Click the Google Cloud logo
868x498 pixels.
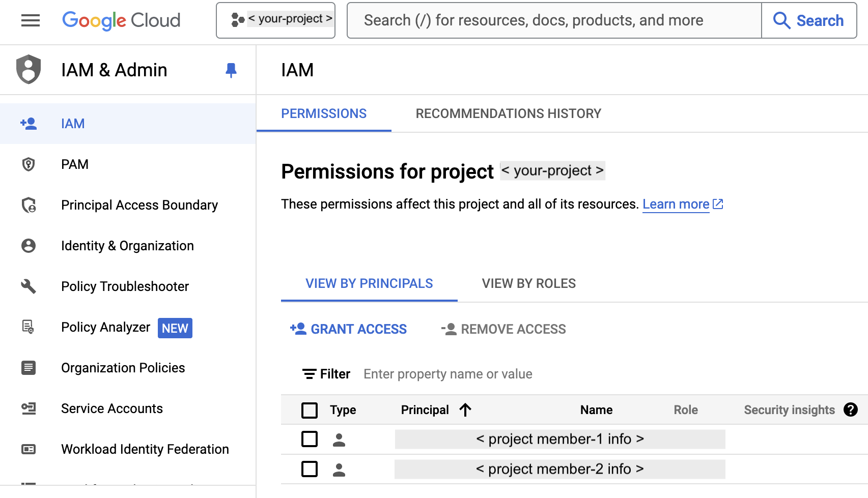(x=121, y=20)
